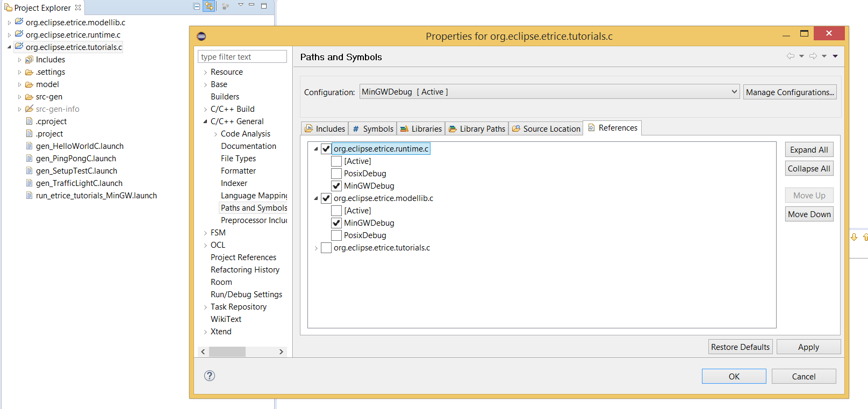Go back using the navigation back arrow
868x409 pixels.
click(x=791, y=56)
